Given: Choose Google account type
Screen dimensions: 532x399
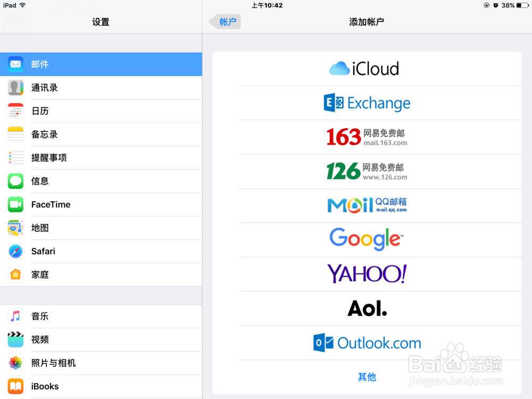Looking at the screenshot, I should (367, 240).
